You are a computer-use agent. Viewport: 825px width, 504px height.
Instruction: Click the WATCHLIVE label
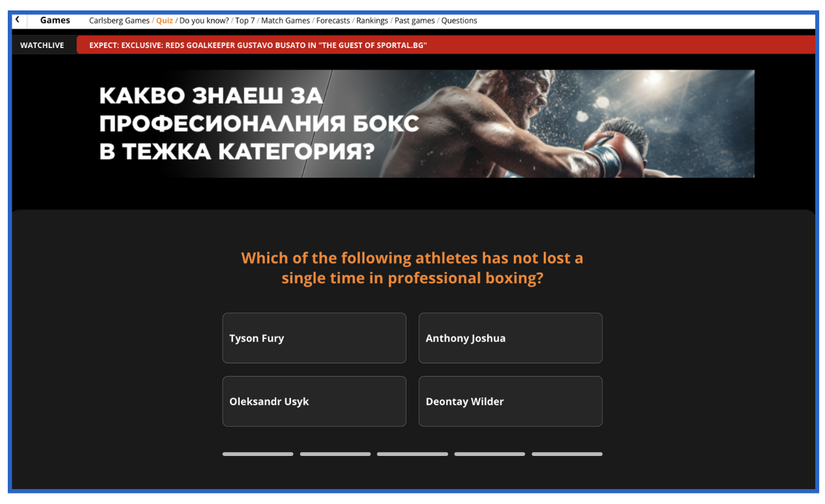[x=42, y=45]
